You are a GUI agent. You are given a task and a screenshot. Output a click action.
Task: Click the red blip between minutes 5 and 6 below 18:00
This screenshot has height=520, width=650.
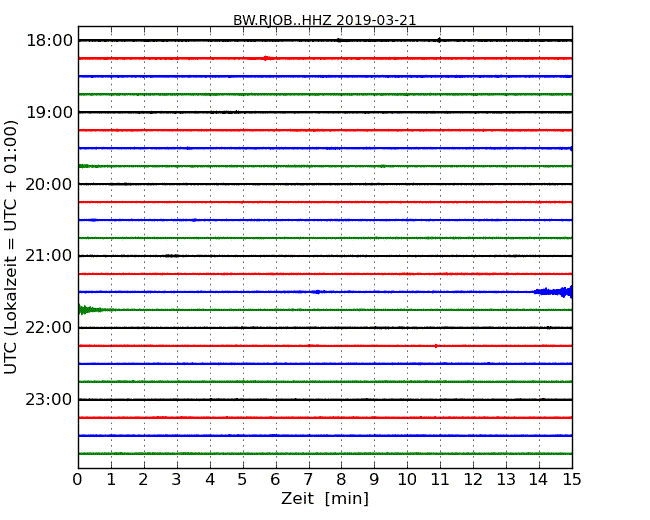[x=266, y=58]
